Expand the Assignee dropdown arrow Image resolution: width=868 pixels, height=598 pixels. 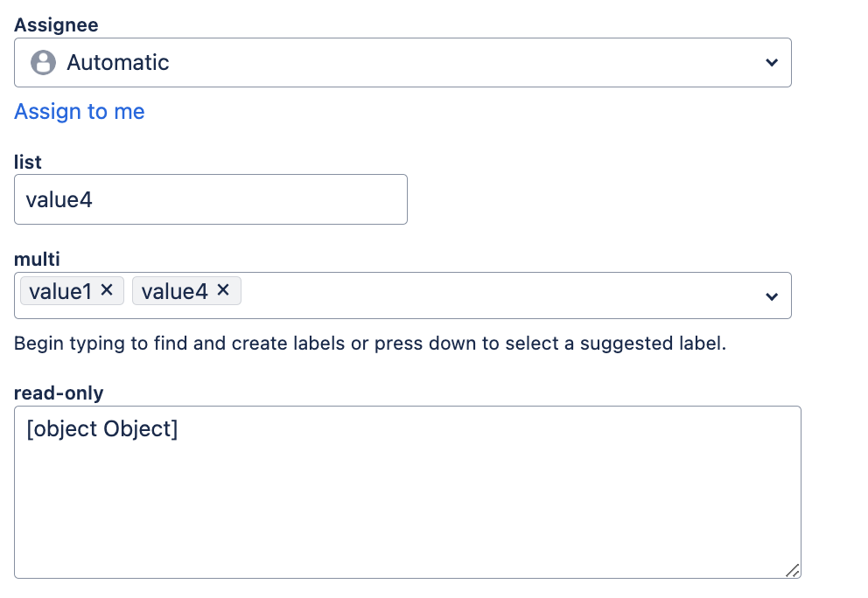tap(772, 63)
